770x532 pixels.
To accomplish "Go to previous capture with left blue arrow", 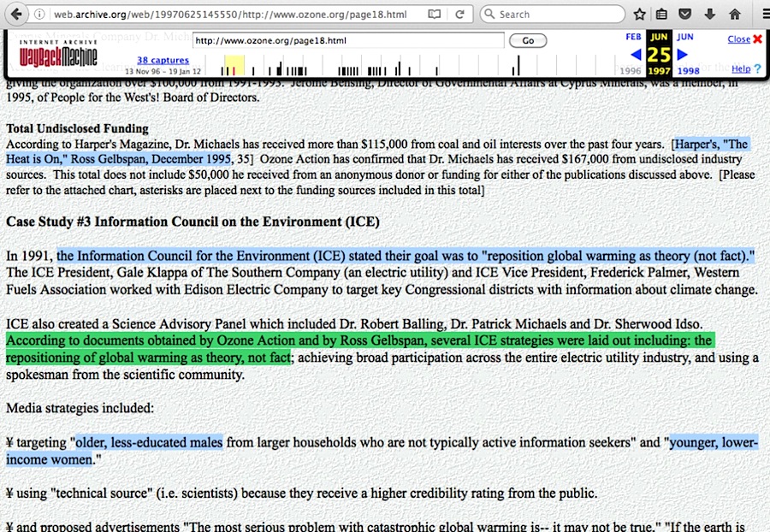I will pos(636,55).
